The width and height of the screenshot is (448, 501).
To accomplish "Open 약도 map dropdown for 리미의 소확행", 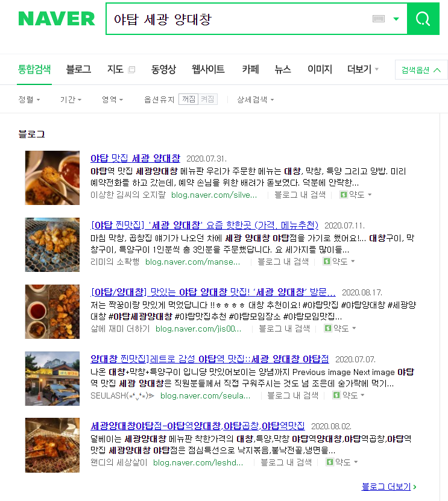I will [339, 262].
